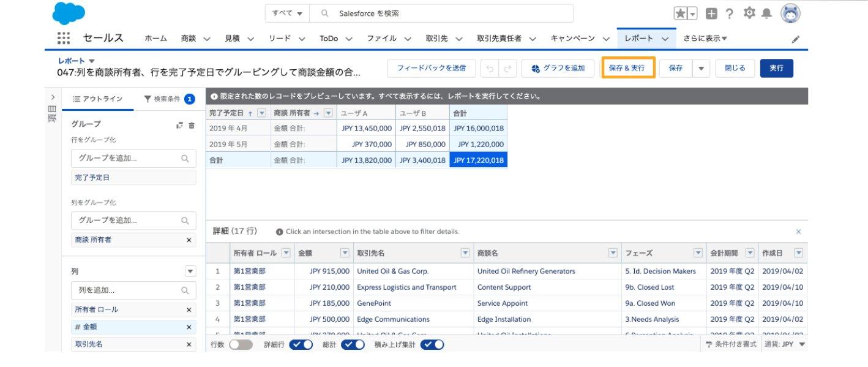Open the global actions plus icon
Screen dimensions: 868x367
tap(711, 13)
